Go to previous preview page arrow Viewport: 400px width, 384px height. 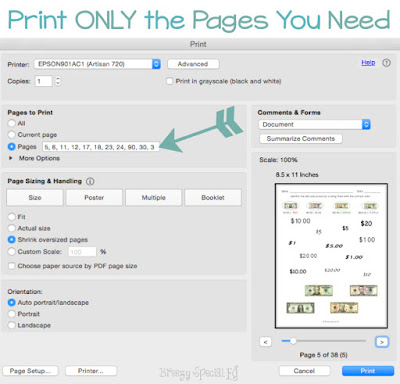click(265, 342)
